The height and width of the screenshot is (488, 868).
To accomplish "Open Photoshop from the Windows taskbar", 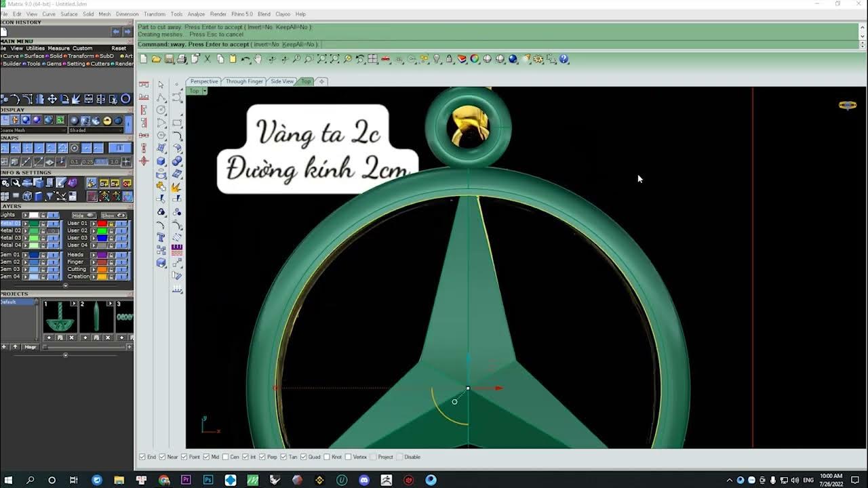I will point(208,480).
